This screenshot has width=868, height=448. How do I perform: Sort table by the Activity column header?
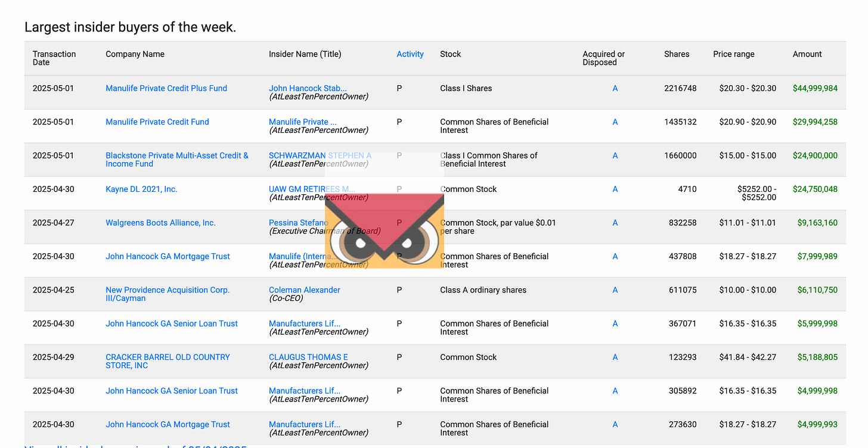(x=410, y=54)
